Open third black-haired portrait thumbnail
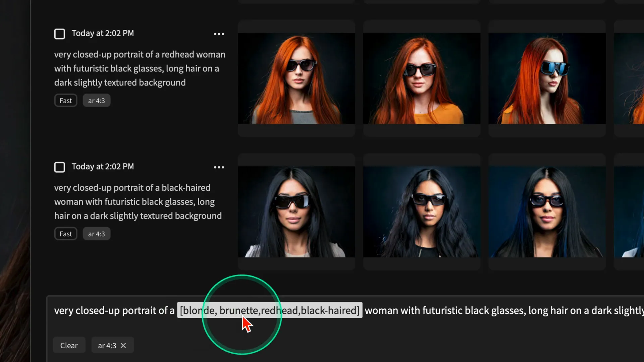 pyautogui.click(x=547, y=212)
